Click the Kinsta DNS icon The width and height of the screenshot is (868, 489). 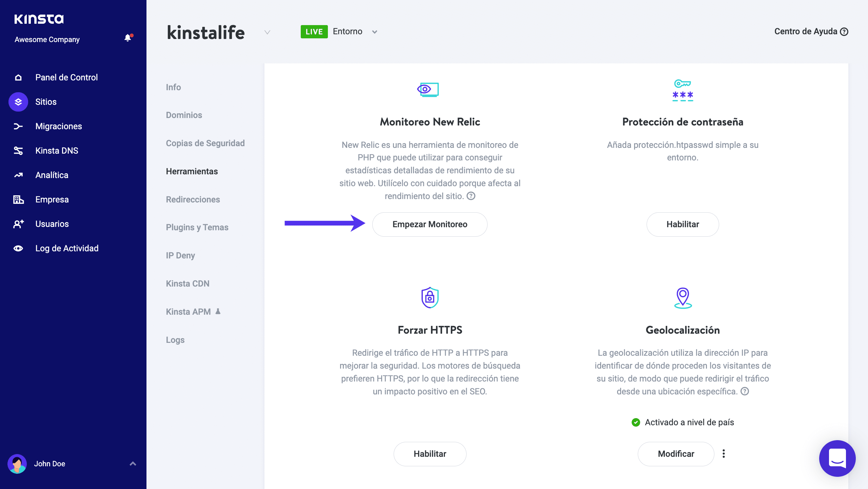pos(18,151)
